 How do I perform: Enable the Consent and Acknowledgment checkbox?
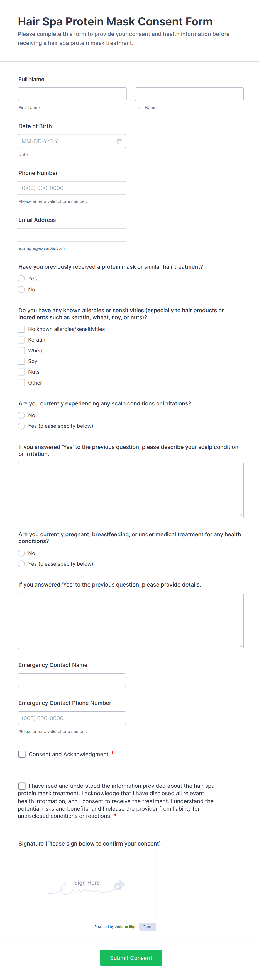tap(22, 754)
